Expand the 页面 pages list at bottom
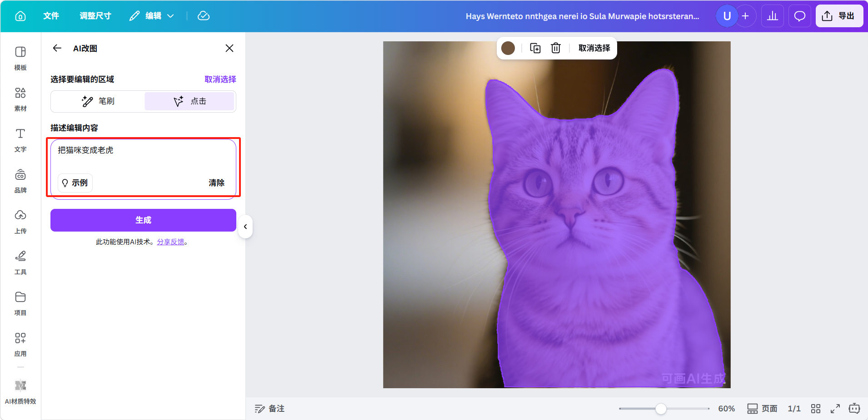This screenshot has width=868, height=420. [762, 409]
